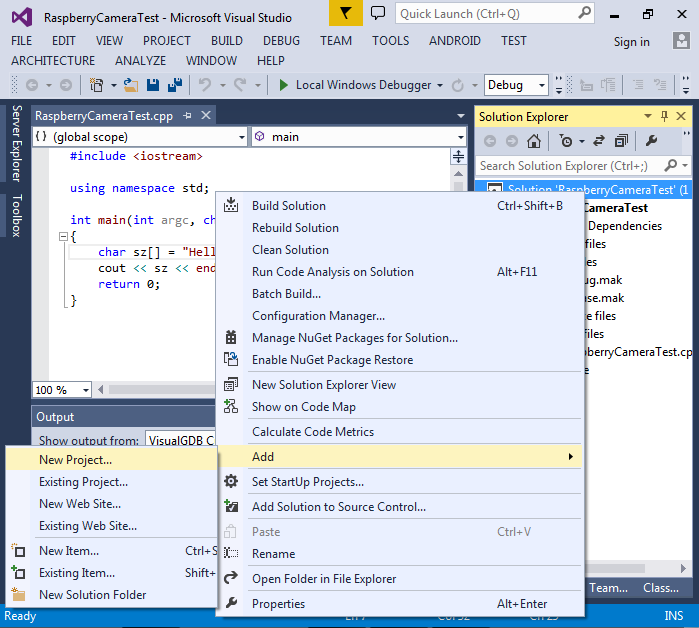Viewport: 699px width, 628px height.
Task: Click Solution Explorer Pending Changes Filter icon
Action: [x=566, y=141]
